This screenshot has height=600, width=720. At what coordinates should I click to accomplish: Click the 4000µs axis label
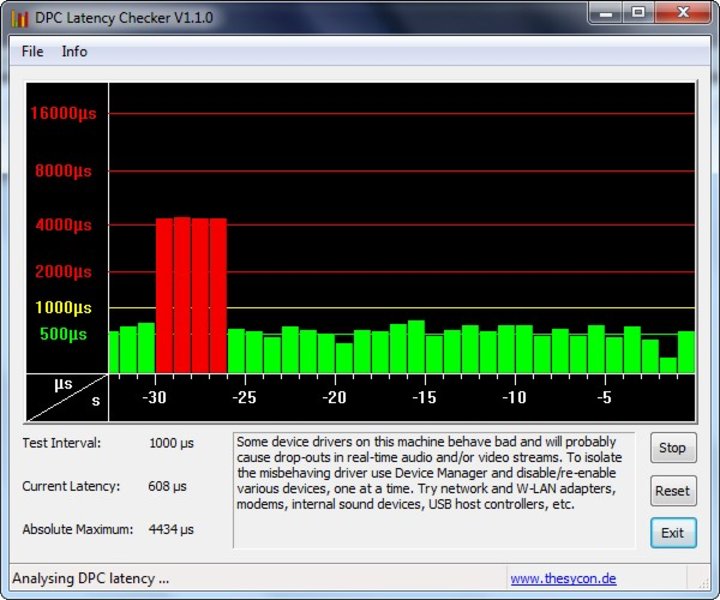pyautogui.click(x=63, y=225)
